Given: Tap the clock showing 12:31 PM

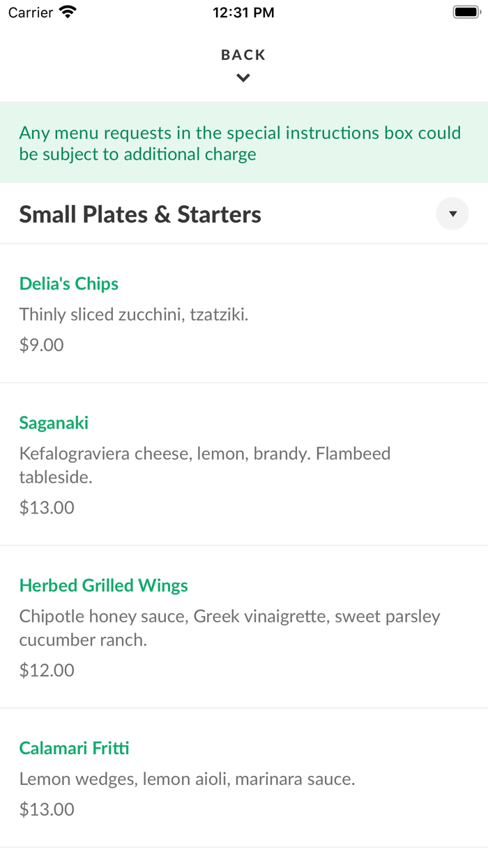Looking at the screenshot, I should [243, 11].
